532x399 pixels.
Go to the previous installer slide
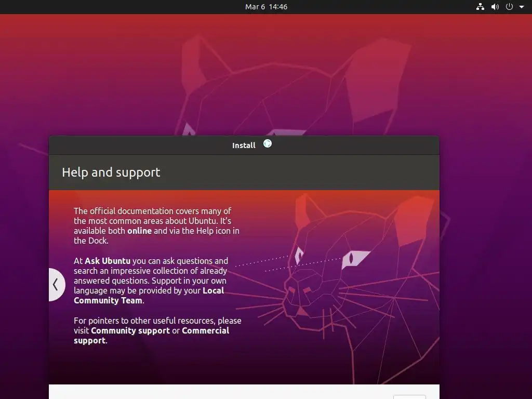[56, 285]
